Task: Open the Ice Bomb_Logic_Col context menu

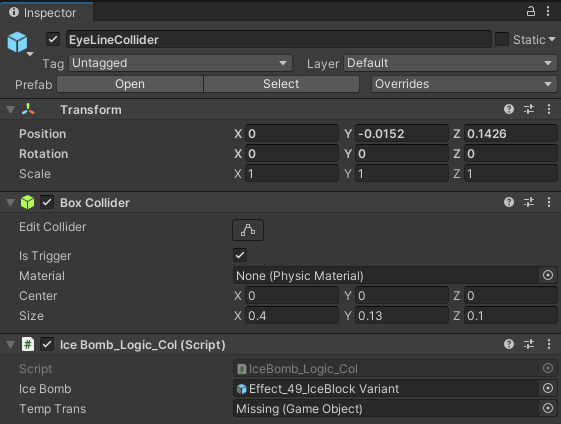Action: [549, 344]
